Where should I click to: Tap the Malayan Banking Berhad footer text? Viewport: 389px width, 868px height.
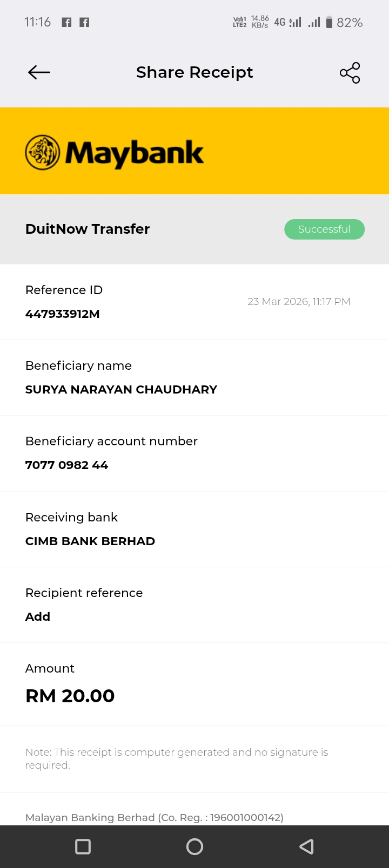tap(154, 817)
